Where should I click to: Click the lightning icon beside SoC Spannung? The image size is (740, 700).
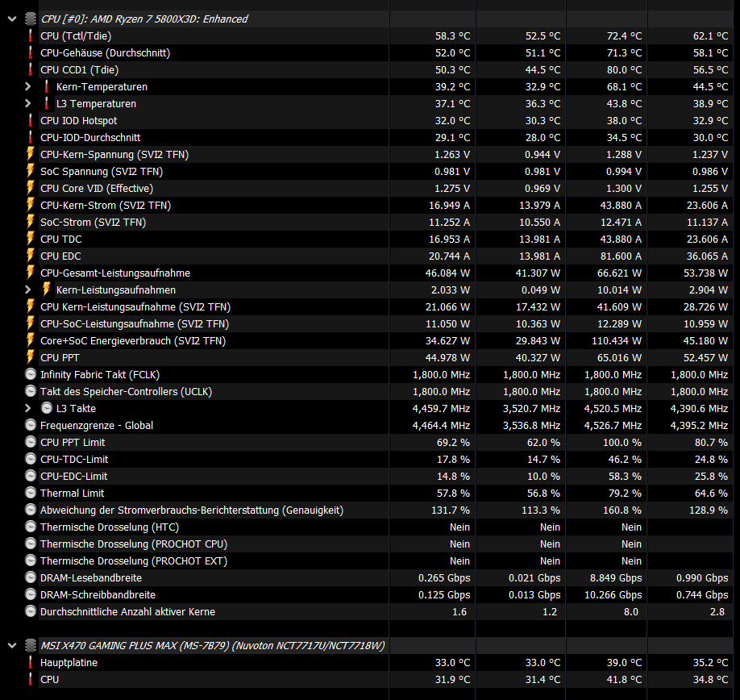tap(30, 171)
